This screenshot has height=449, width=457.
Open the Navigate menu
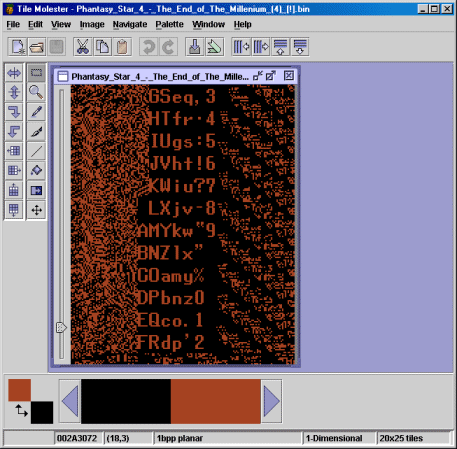click(130, 24)
